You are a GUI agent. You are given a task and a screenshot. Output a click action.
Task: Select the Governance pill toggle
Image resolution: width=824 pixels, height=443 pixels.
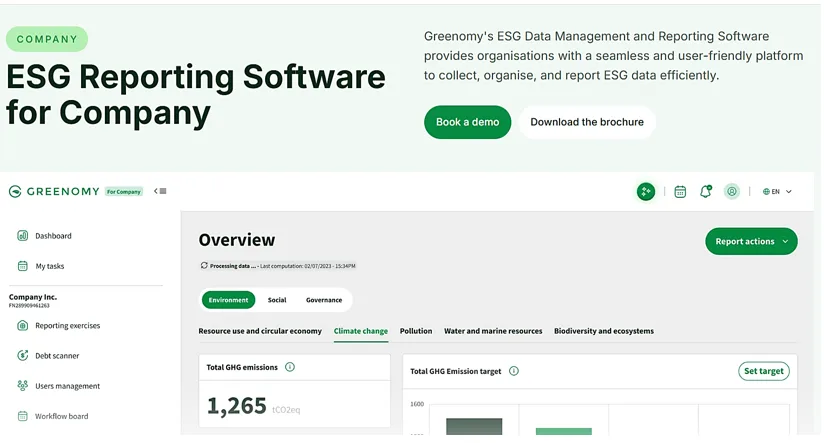[324, 300]
